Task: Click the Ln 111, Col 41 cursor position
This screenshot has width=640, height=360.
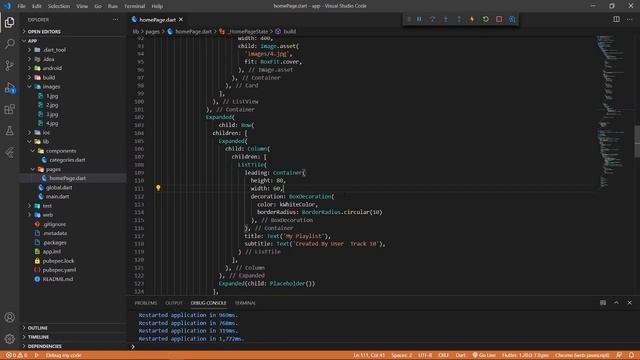Action: pyautogui.click(x=369, y=355)
